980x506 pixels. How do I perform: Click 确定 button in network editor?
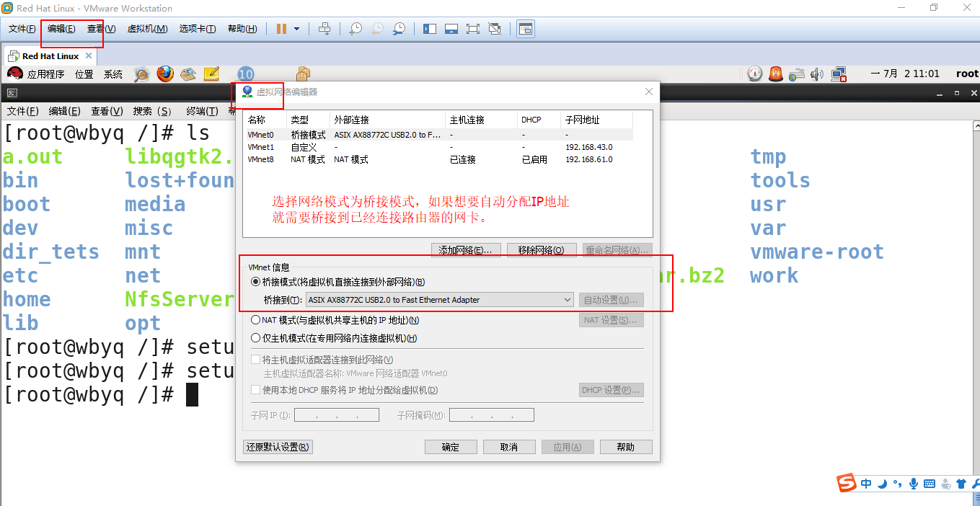point(451,447)
